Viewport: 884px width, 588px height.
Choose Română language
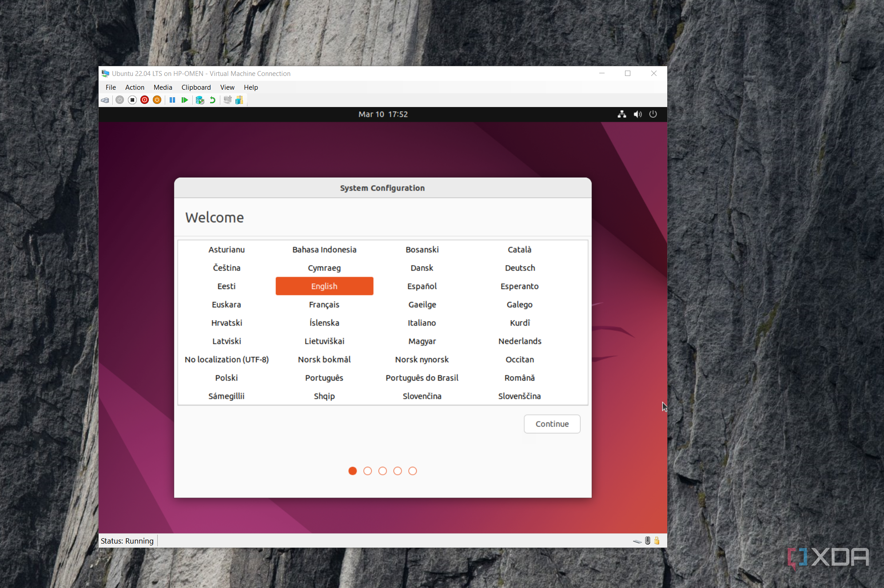coord(520,378)
